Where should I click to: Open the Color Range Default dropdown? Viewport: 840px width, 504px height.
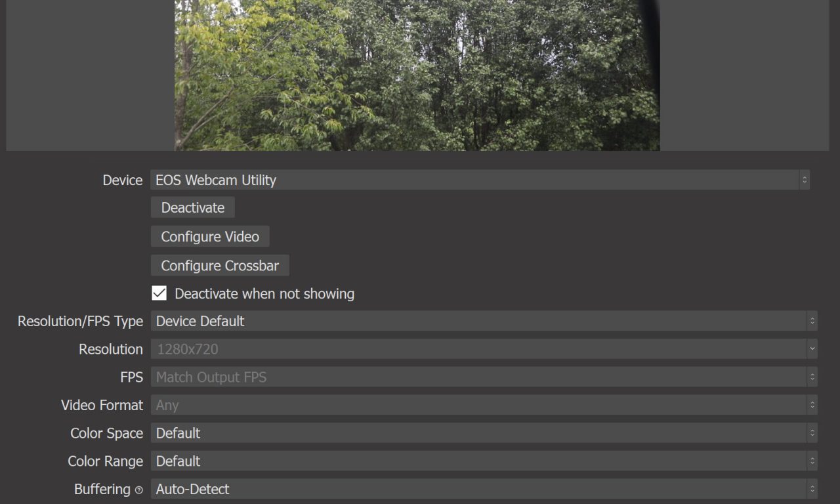(x=484, y=461)
